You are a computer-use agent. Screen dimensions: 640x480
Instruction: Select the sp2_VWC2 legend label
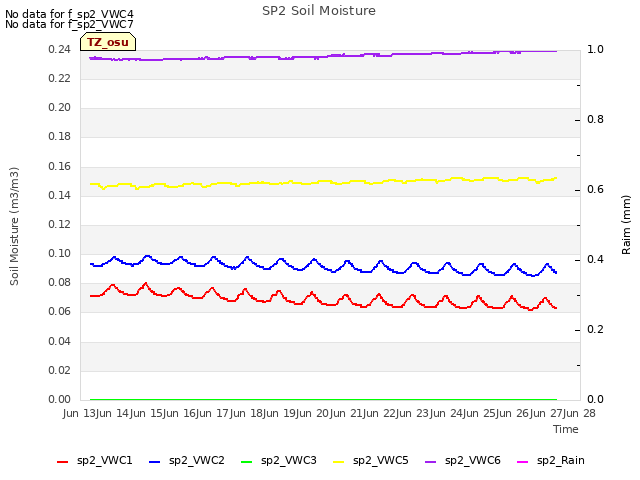click(x=197, y=460)
